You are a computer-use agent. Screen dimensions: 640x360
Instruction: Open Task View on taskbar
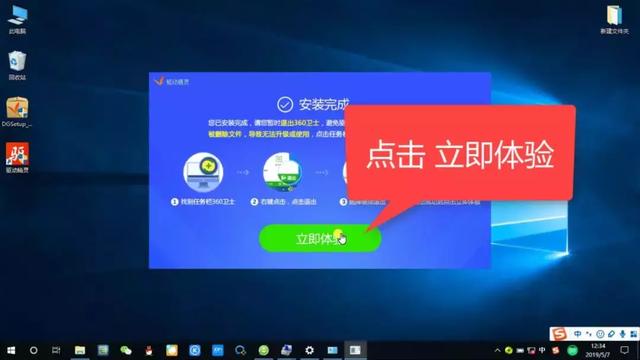point(56,350)
